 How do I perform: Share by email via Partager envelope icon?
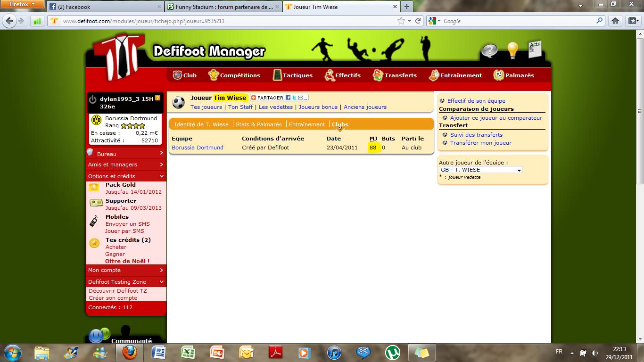click(x=301, y=98)
